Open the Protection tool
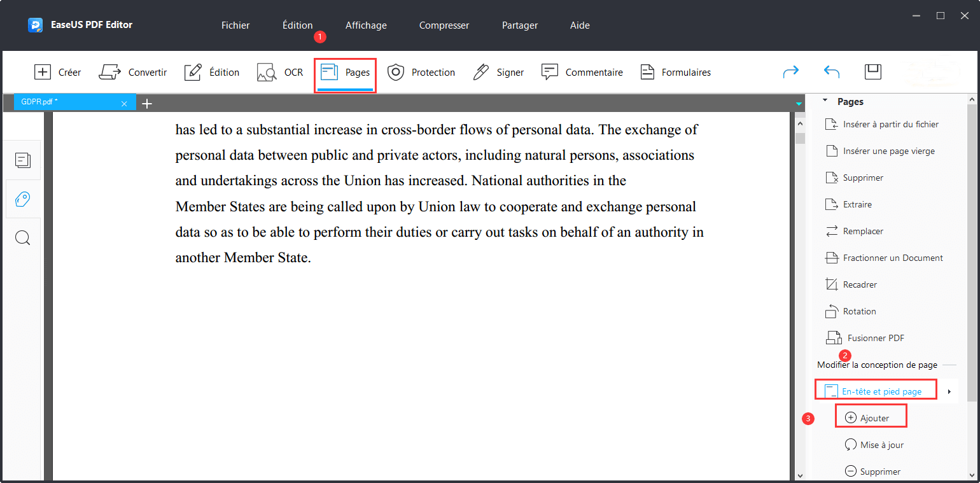The width and height of the screenshot is (980, 483). click(x=421, y=72)
